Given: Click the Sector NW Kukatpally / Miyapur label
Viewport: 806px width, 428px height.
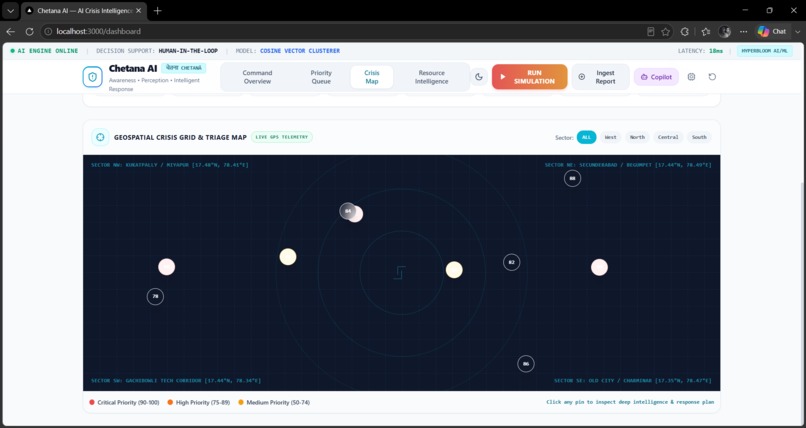Looking at the screenshot, I should click(170, 165).
